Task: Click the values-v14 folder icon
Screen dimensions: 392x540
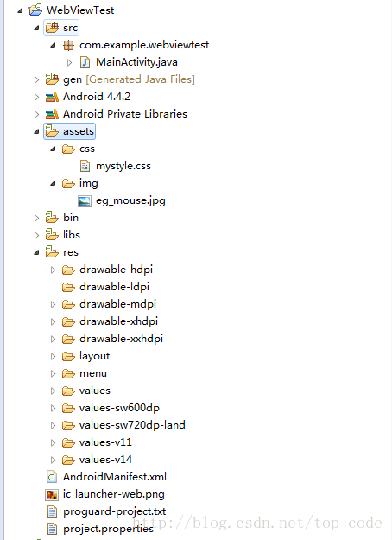Action: pos(68,460)
